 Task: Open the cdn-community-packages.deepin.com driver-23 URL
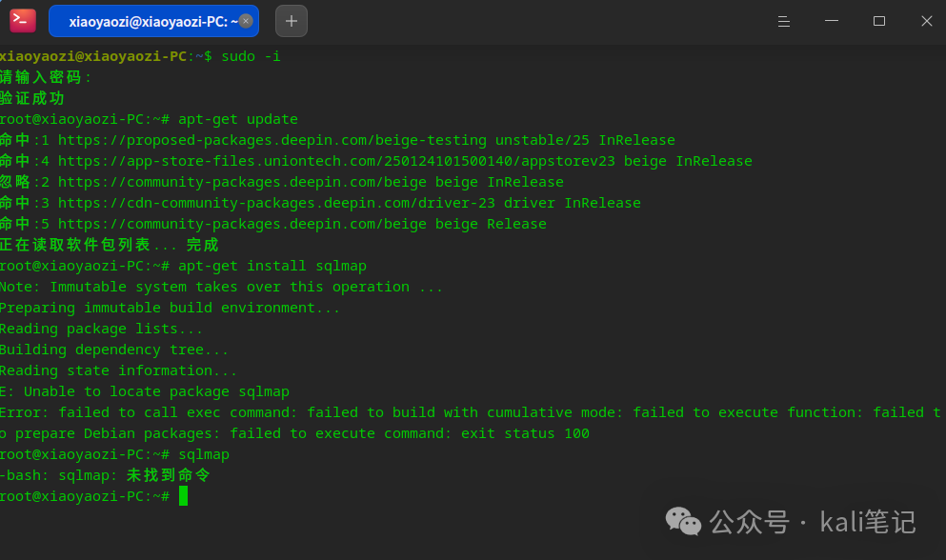276,203
